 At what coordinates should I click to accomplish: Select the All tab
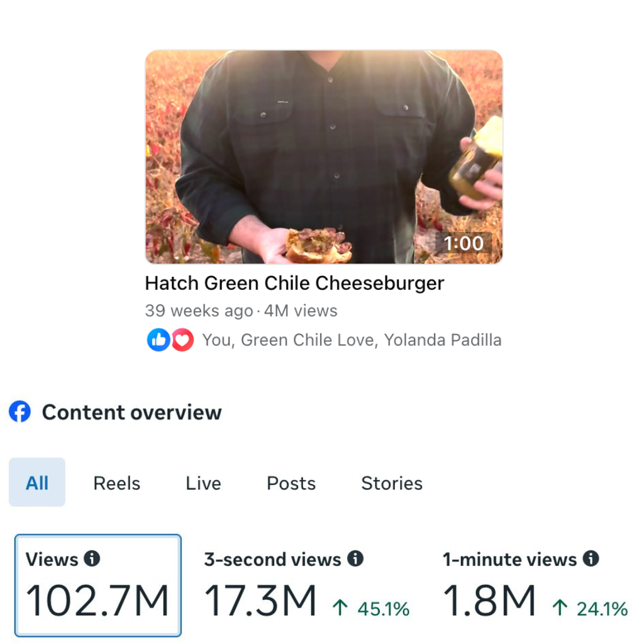coord(37,482)
